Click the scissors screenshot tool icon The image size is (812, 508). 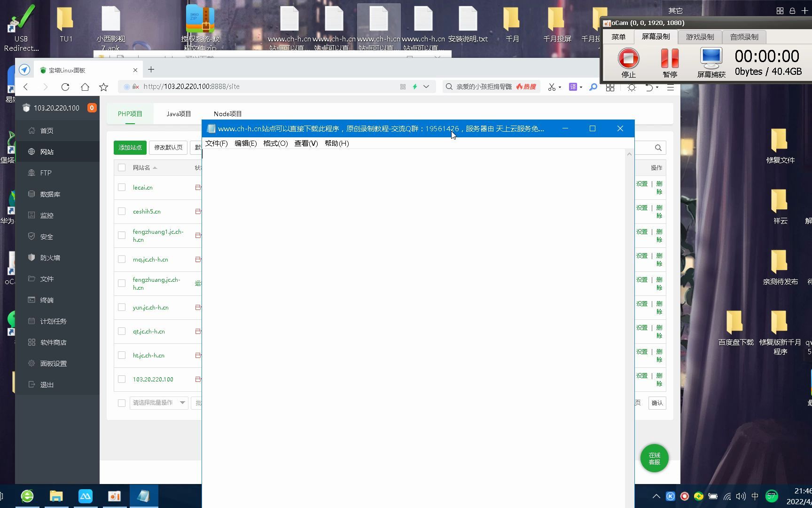552,87
